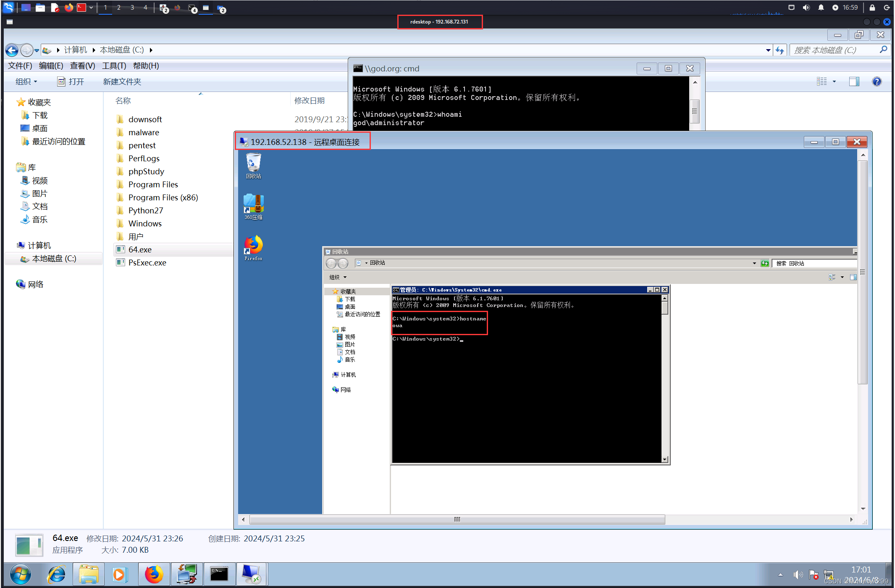Open the 工具(T) menu
The width and height of the screenshot is (895, 588).
click(x=114, y=66)
